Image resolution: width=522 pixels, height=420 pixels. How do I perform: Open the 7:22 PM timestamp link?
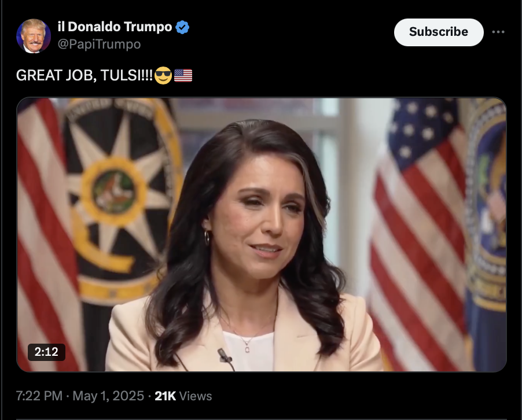click(x=39, y=396)
